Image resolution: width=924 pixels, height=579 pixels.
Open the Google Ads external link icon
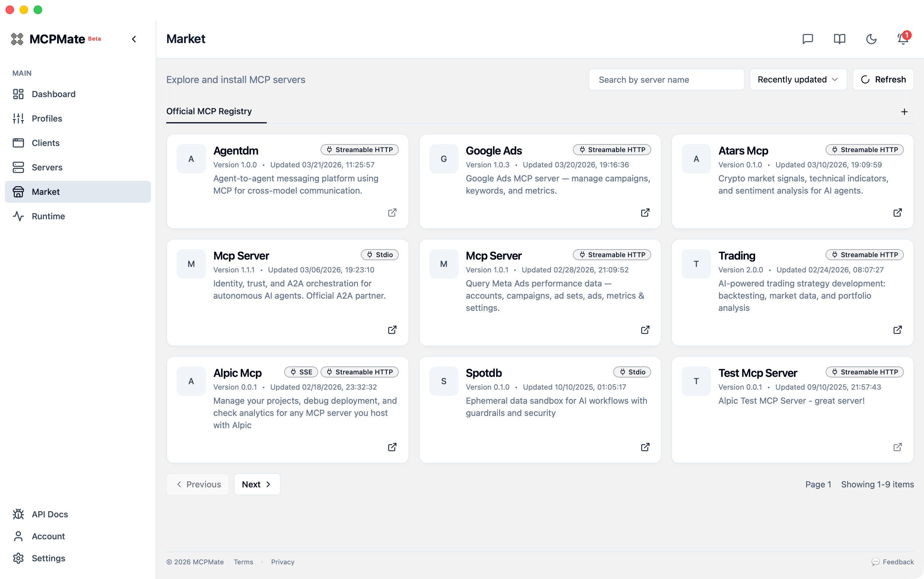tap(645, 213)
